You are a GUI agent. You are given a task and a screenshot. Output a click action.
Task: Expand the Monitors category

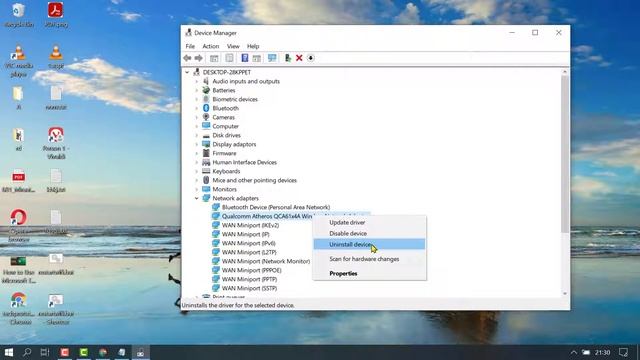pyautogui.click(x=197, y=189)
